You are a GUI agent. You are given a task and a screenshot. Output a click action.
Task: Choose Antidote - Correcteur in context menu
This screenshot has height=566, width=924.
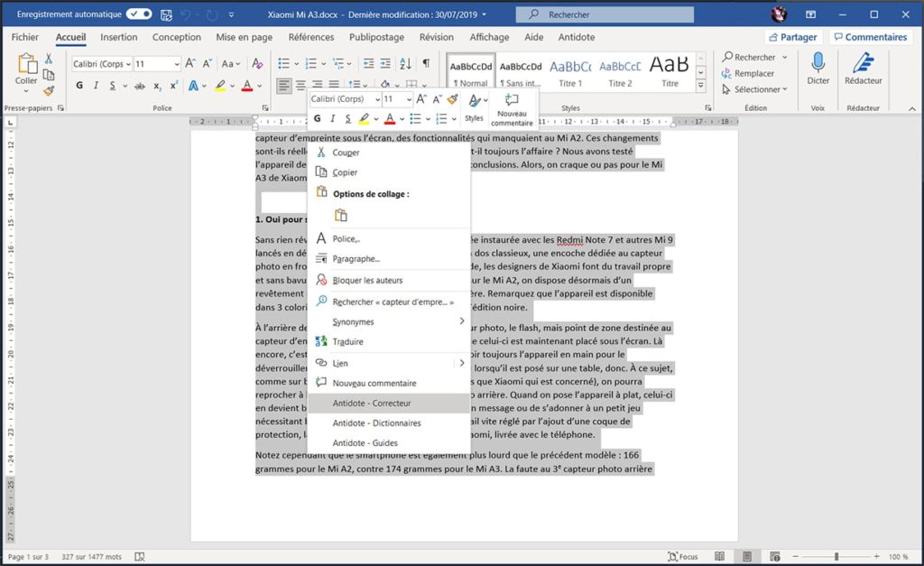click(389, 404)
